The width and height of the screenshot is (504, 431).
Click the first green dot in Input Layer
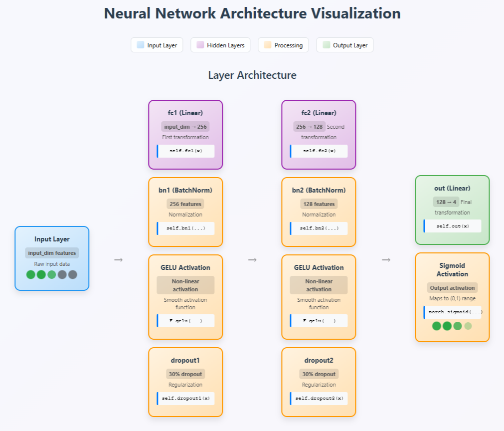[31, 275]
